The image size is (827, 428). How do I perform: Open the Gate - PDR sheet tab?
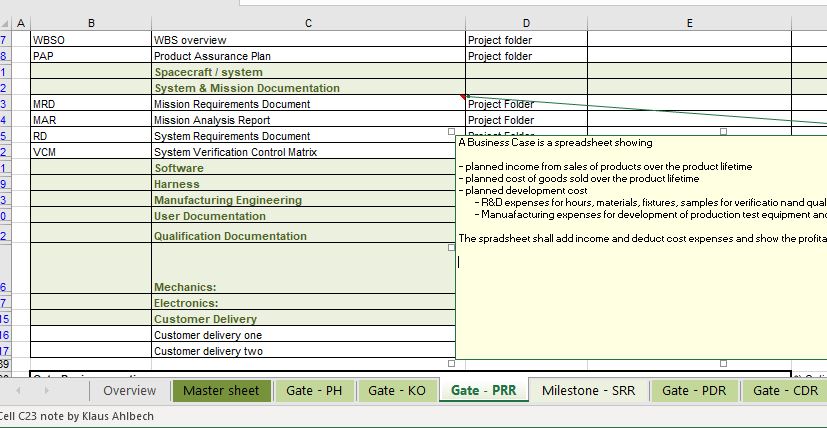[694, 391]
